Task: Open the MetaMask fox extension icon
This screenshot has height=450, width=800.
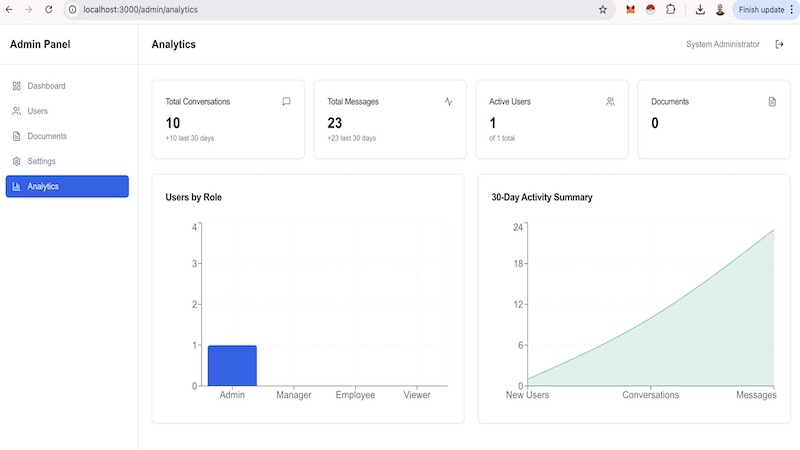Action: [631, 9]
